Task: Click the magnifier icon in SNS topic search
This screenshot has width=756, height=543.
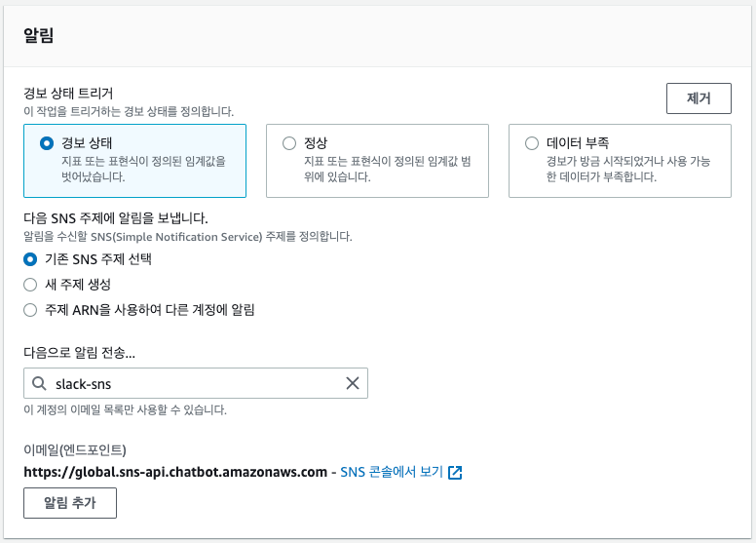Action: tap(39, 384)
